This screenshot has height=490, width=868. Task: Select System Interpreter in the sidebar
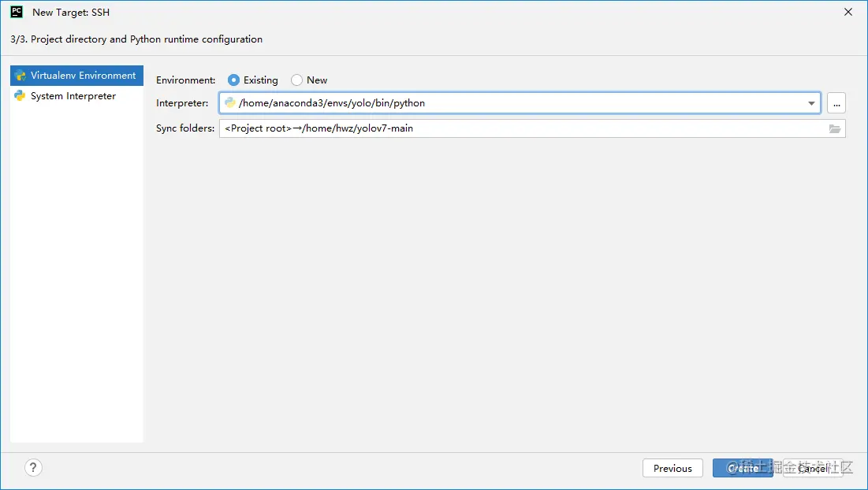[x=76, y=95]
